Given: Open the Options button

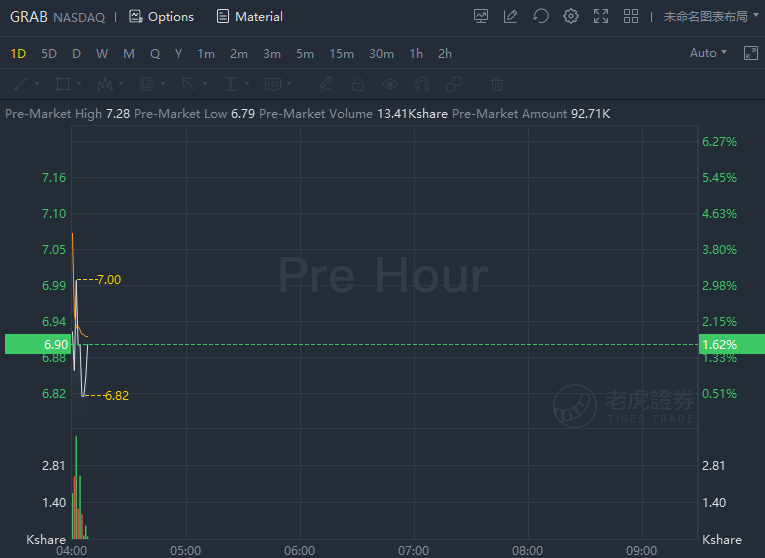Looking at the screenshot, I should pos(161,17).
